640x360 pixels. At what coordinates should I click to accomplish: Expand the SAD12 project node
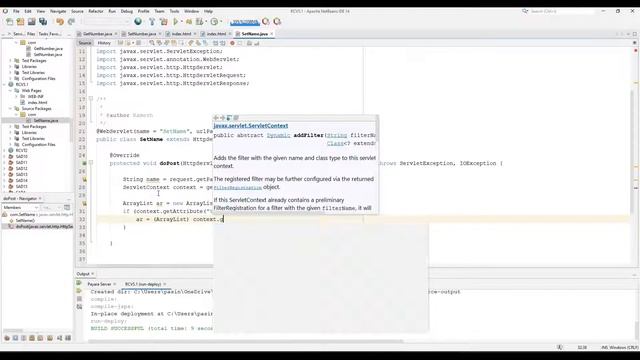4,169
